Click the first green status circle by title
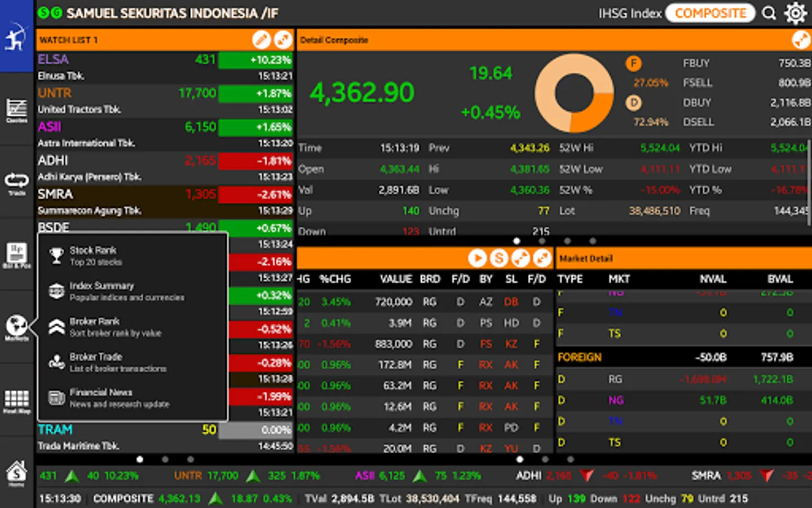 pos(43,13)
